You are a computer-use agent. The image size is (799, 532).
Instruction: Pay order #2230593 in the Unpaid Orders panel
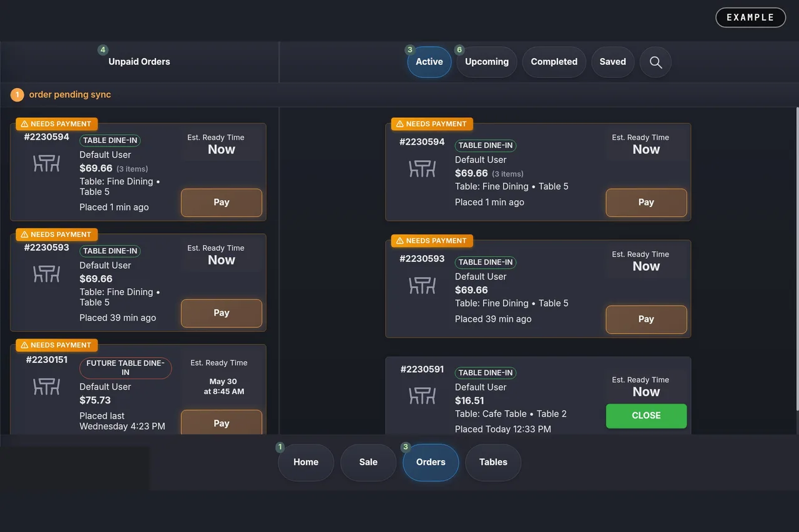click(222, 313)
